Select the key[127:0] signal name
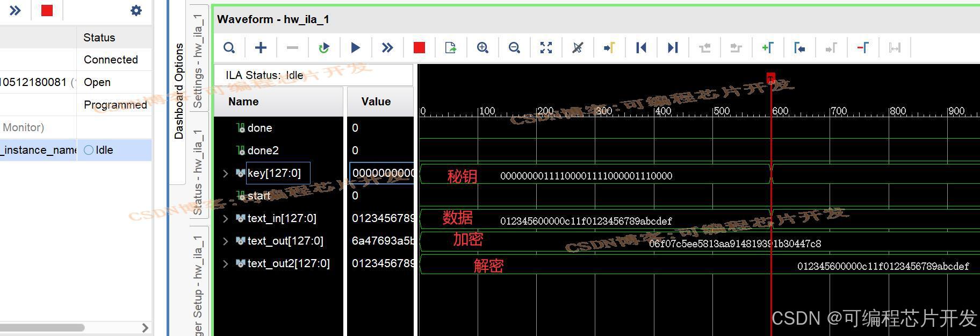Screen dimensions: 980x336 point(274,173)
